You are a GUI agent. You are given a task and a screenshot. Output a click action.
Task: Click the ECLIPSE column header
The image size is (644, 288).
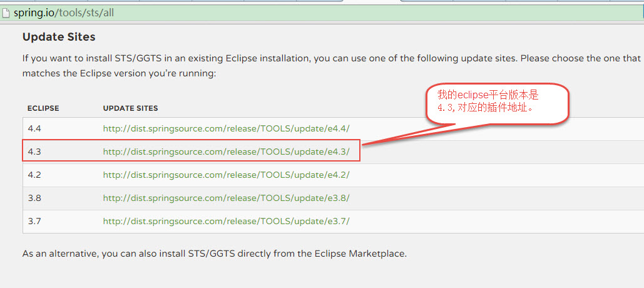tap(43, 108)
